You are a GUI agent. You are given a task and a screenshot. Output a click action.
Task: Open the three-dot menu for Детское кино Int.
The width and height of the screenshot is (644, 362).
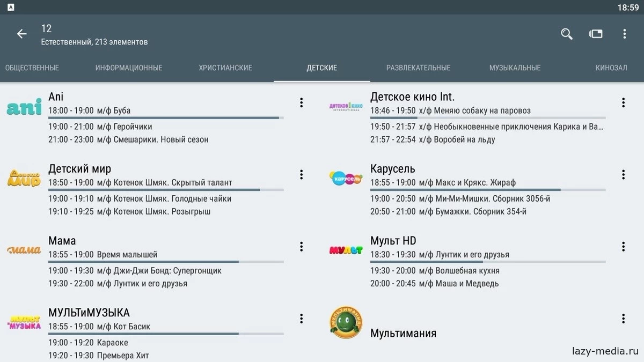tap(624, 102)
